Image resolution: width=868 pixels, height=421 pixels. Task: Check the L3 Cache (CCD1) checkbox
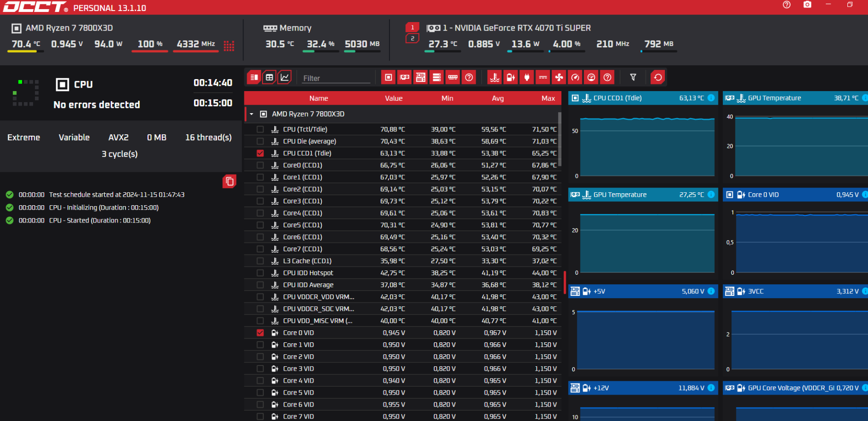coord(260,261)
